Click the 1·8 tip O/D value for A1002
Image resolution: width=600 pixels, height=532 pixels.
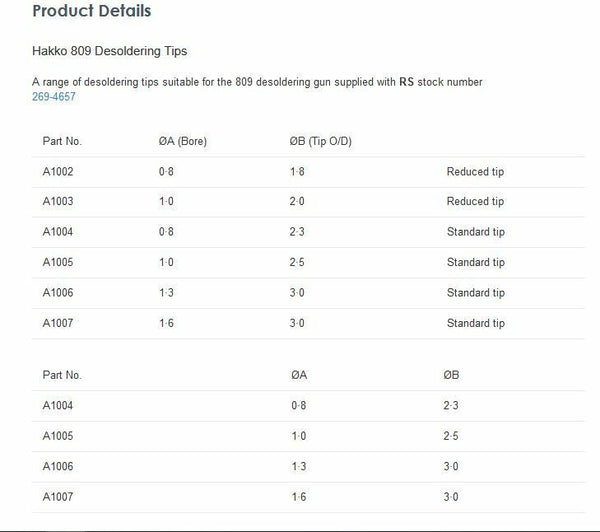(297, 172)
